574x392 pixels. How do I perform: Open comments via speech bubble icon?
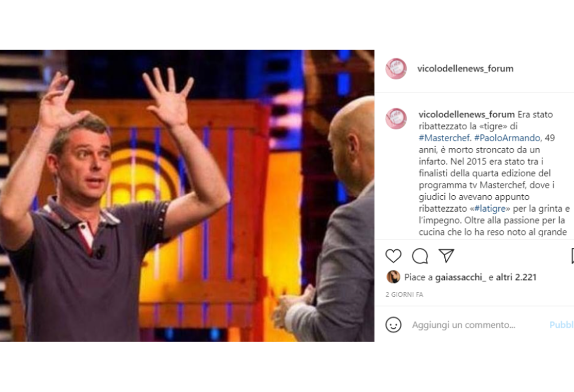[420, 256]
